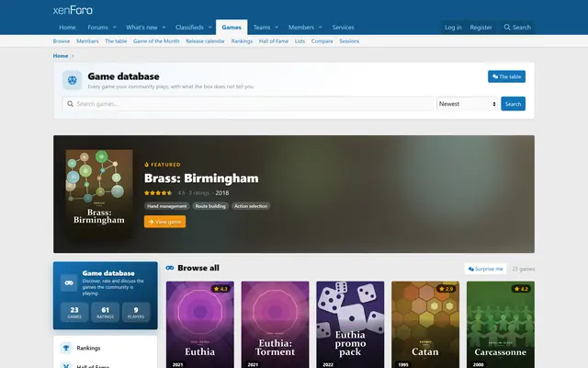
Task: Open the Sessions link
Action: (349, 41)
